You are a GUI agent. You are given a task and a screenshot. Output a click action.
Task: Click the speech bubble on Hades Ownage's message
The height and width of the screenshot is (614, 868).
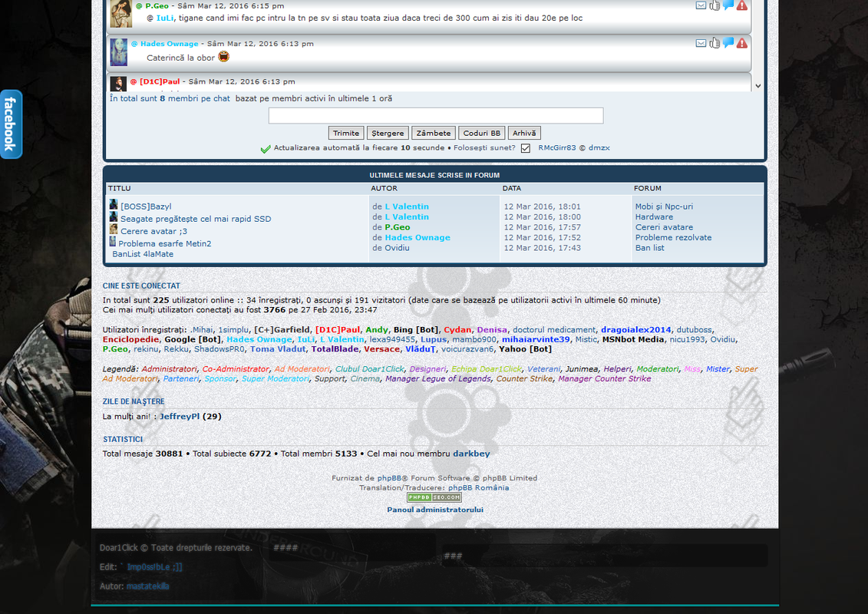tap(728, 43)
